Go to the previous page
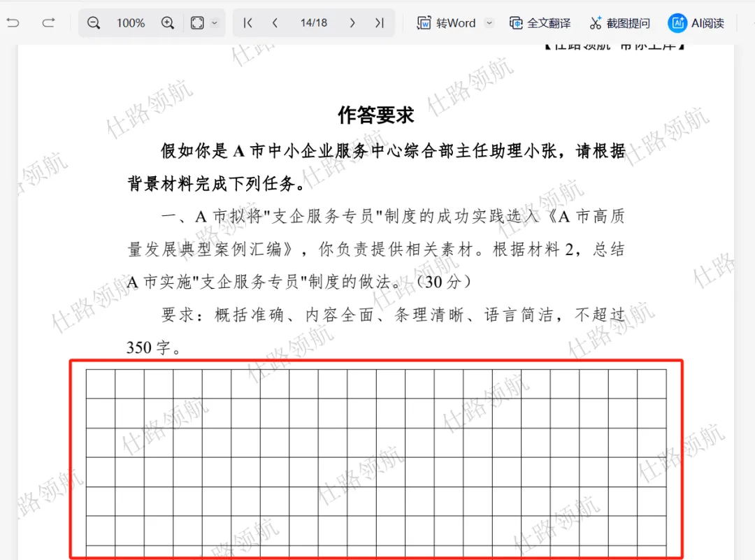This screenshot has height=560, width=755. coord(275,22)
